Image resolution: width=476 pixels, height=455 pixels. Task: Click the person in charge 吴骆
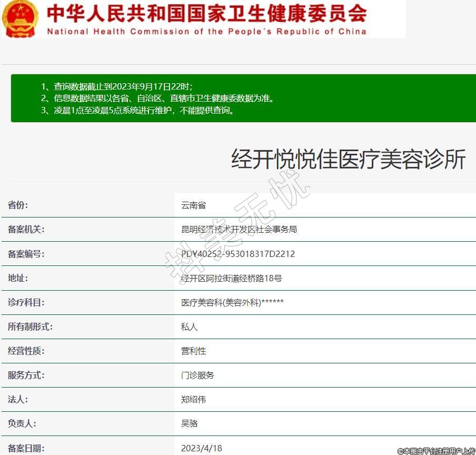point(189,423)
